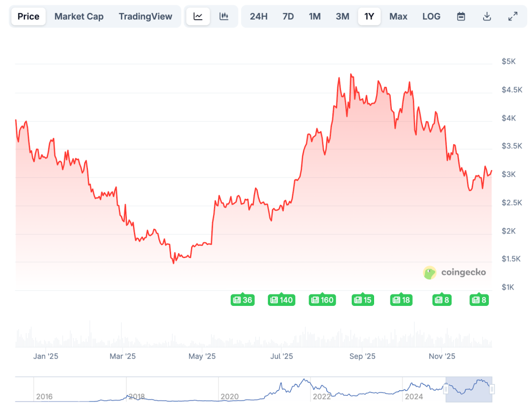Switch to line chart view icon
Screen dimensions: 532x415
coord(198,16)
